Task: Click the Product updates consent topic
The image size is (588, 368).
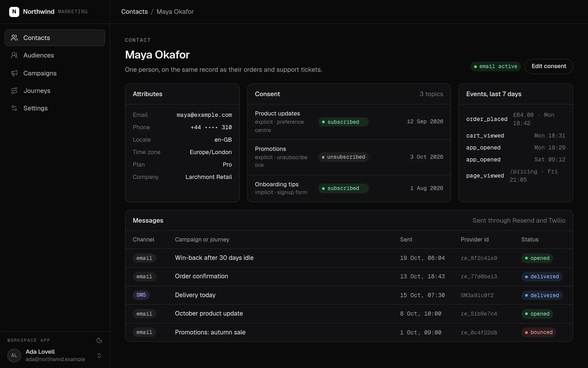Action: point(277,113)
